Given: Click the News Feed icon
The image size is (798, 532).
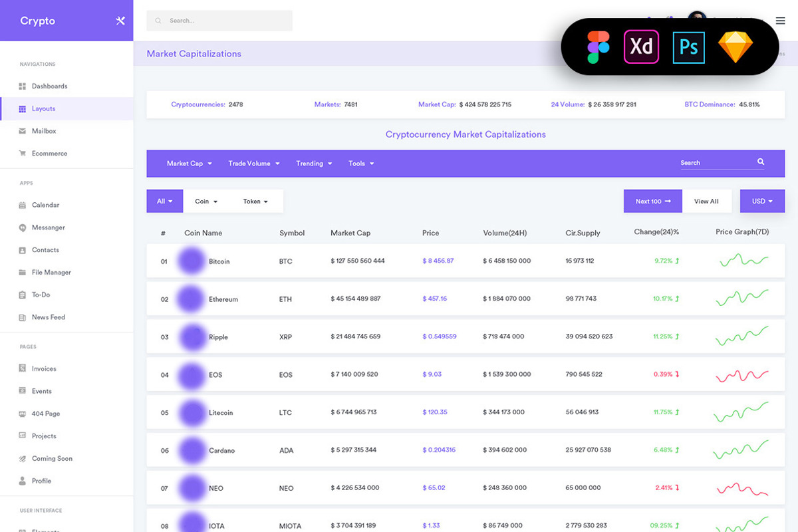Looking at the screenshot, I should point(22,317).
